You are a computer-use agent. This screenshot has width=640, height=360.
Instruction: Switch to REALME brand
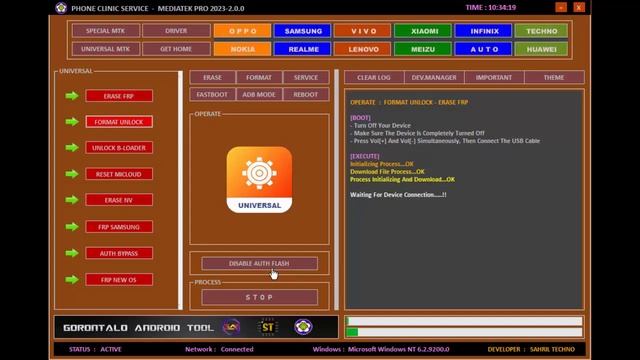pos(303,49)
